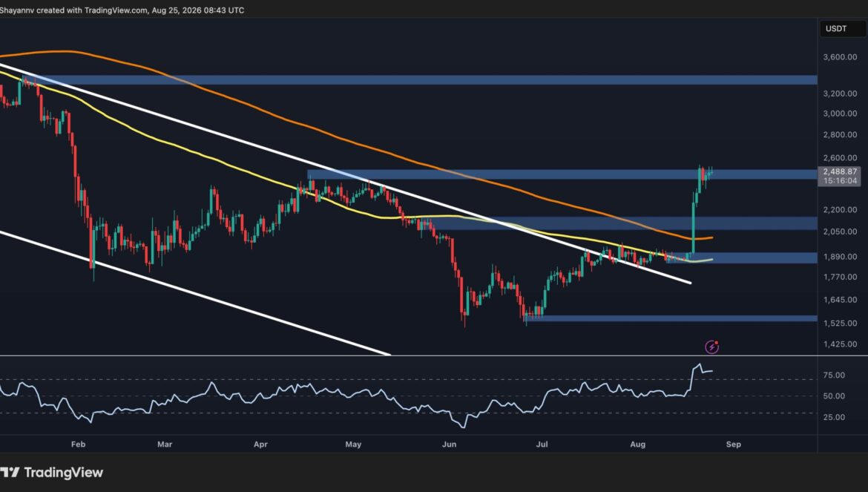868x492 pixels.
Task: Click the Sep date axis label
Action: (x=734, y=445)
